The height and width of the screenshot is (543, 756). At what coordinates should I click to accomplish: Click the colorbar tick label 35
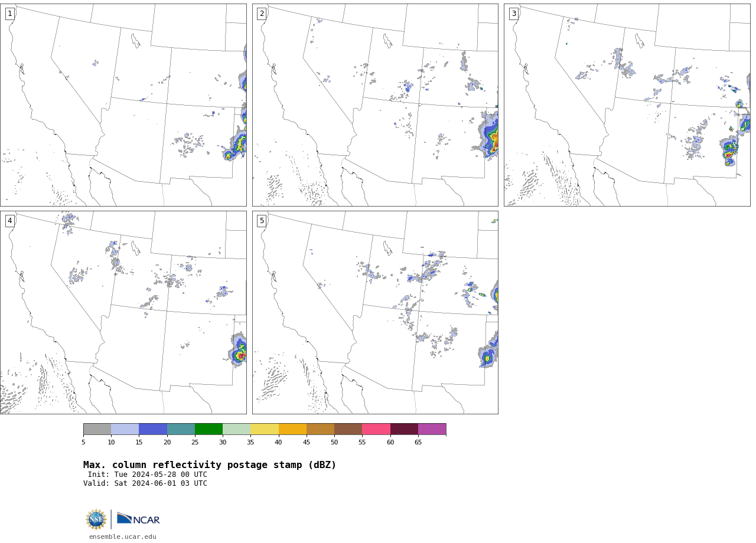[250, 443]
